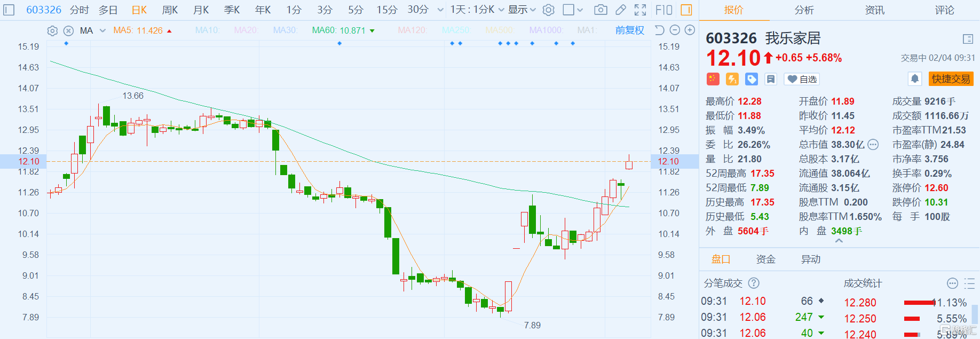Take a chart screenshot with the camera icon
Screen dimensions: 980x339
600,10
